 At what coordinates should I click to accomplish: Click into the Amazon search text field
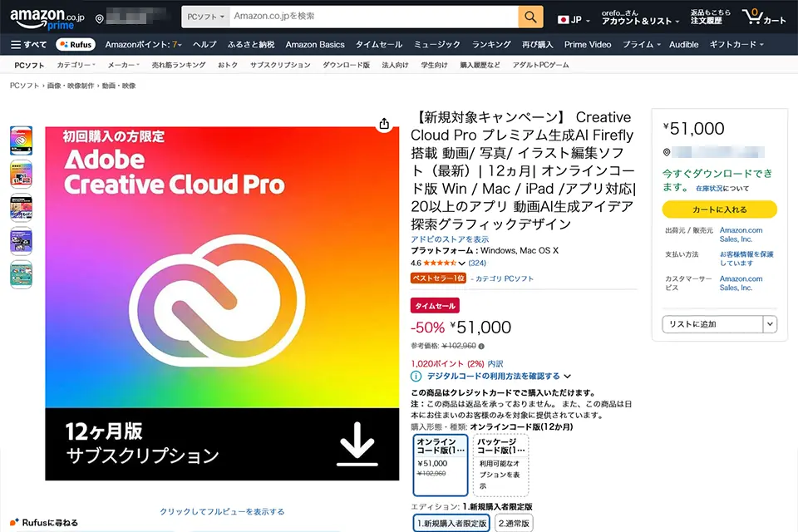374,17
